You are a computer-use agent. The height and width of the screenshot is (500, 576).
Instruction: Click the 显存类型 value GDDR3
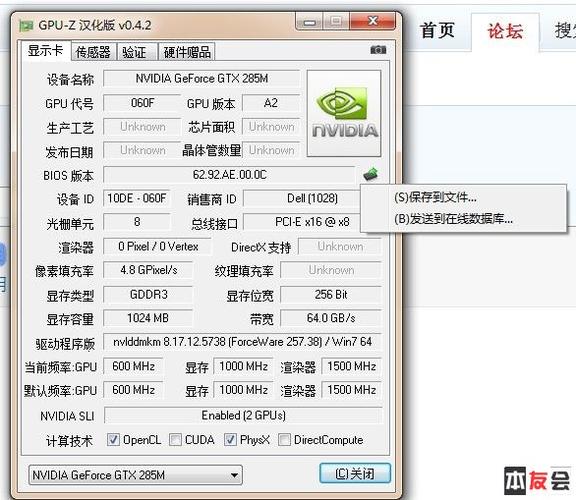coord(148,295)
